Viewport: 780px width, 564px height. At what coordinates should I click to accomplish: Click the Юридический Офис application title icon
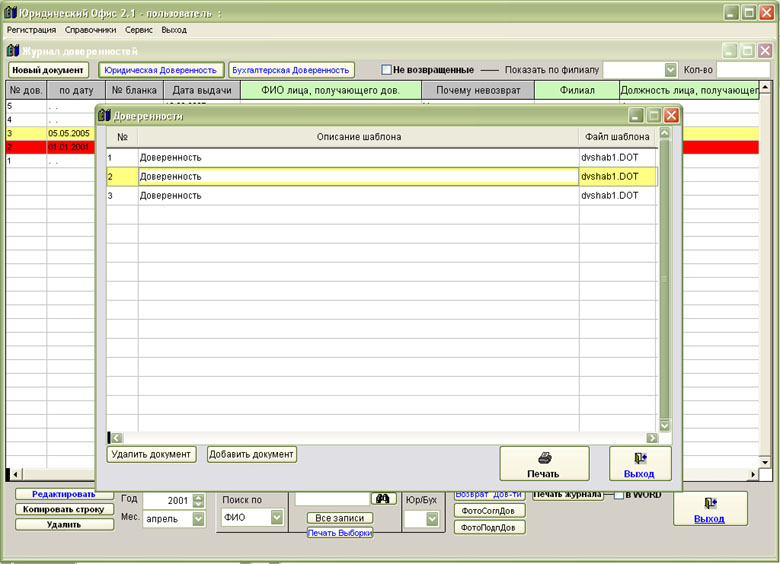[x=11, y=11]
